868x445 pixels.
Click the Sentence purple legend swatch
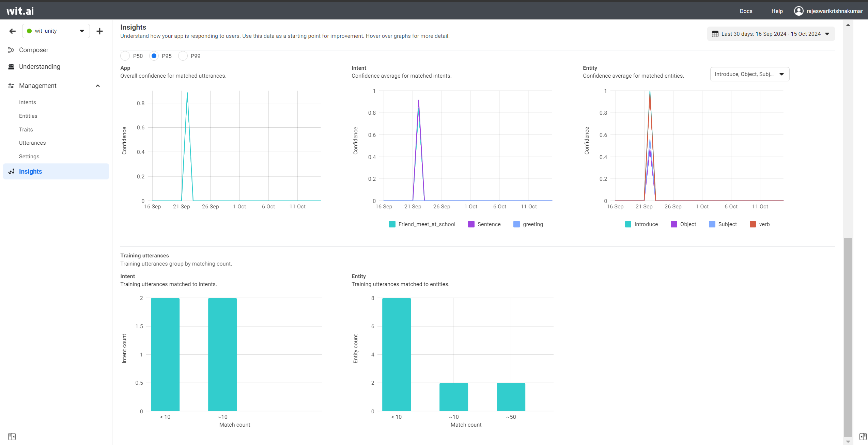point(471,224)
